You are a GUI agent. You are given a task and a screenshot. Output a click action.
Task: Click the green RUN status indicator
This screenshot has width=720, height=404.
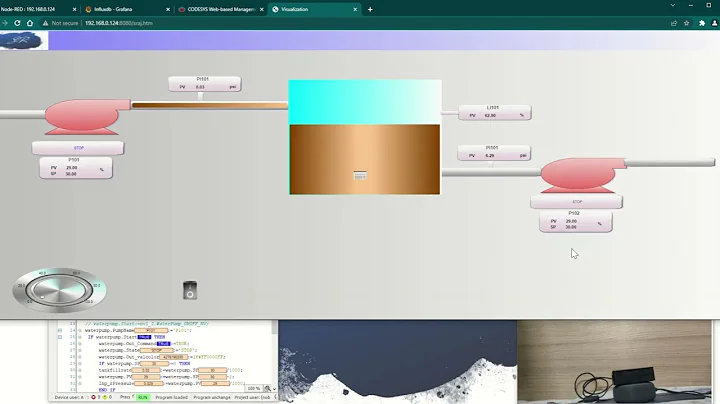tap(143, 397)
